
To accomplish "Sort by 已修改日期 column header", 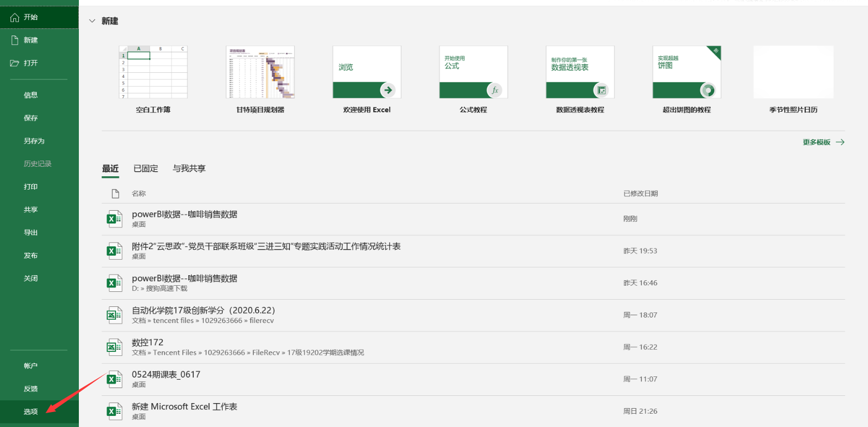I will click(641, 193).
